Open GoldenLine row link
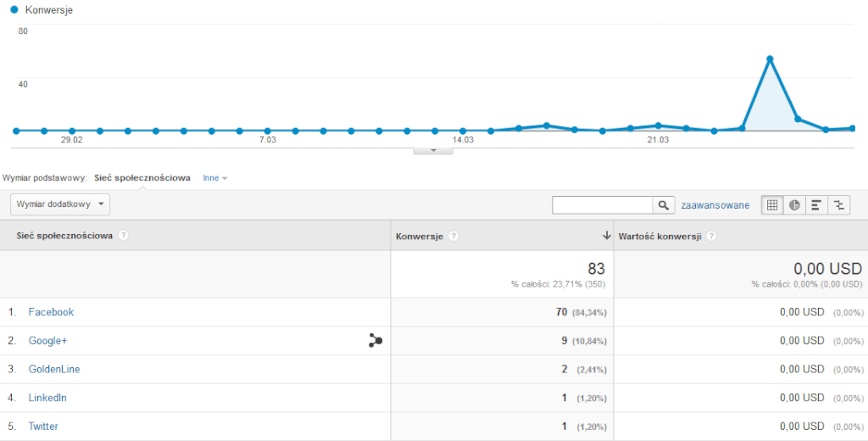868x441 pixels. (54, 369)
